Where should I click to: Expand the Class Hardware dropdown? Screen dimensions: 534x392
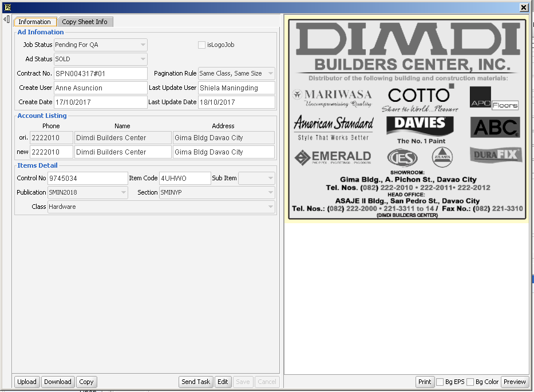click(161, 207)
